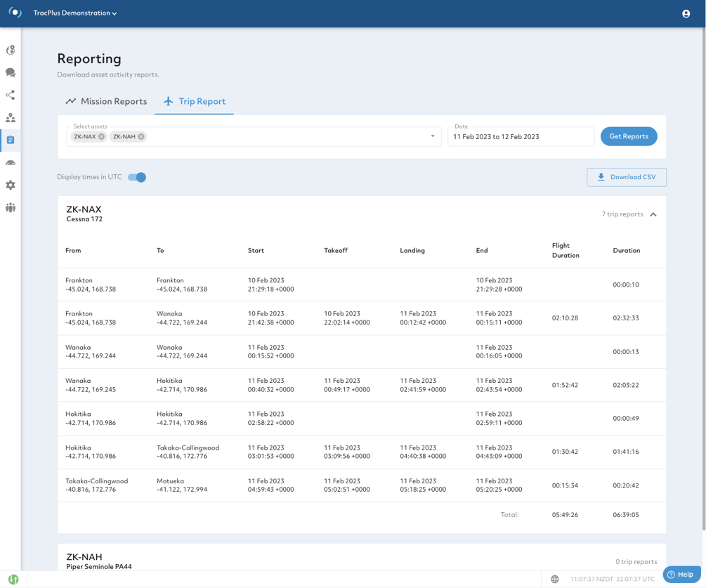The height and width of the screenshot is (588, 706).
Task: Open the devices section in the sidebar
Action: coord(10,162)
